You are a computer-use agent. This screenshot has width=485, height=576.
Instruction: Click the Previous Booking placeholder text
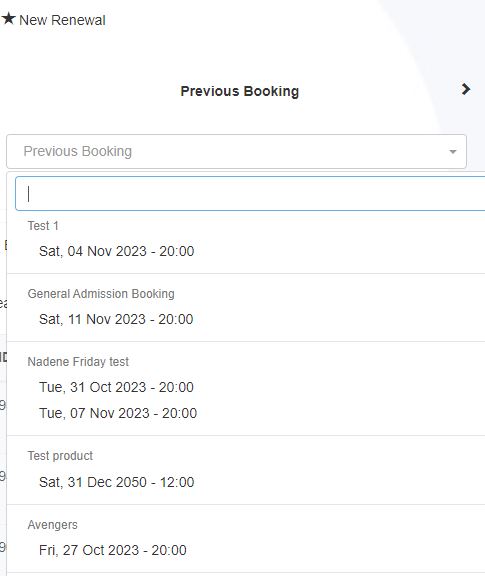tap(78, 151)
